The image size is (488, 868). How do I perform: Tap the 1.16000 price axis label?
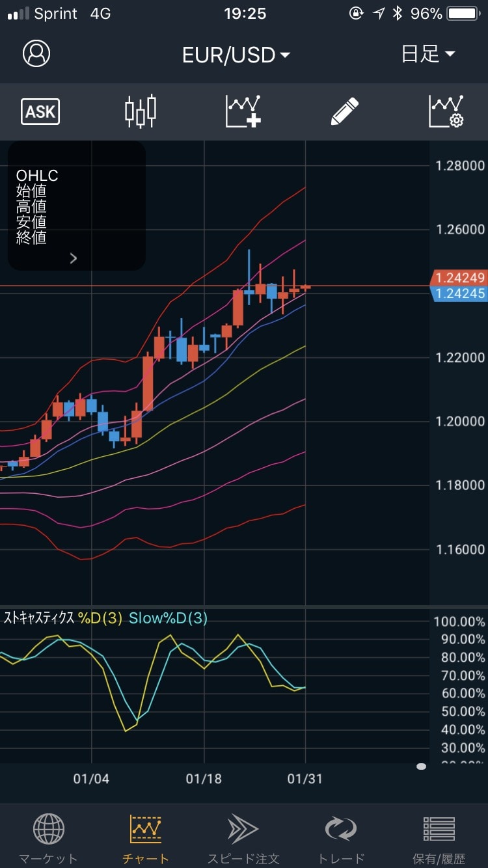pos(460,550)
